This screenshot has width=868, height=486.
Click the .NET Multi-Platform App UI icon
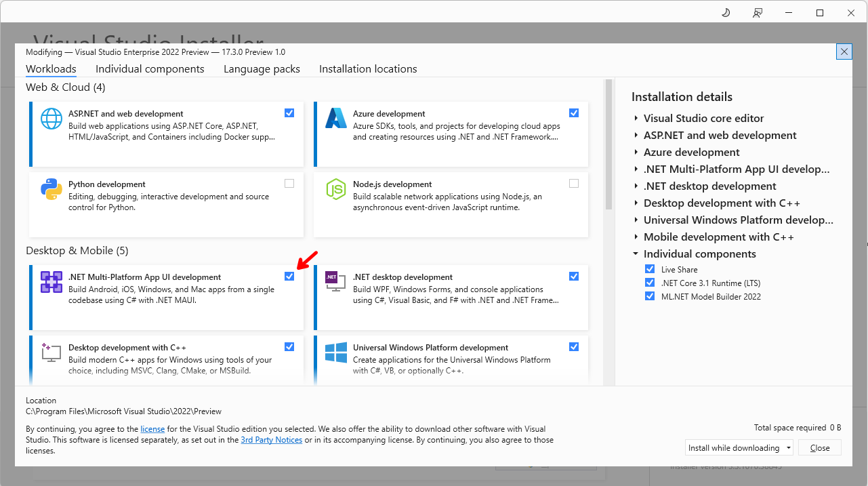pyautogui.click(x=51, y=282)
